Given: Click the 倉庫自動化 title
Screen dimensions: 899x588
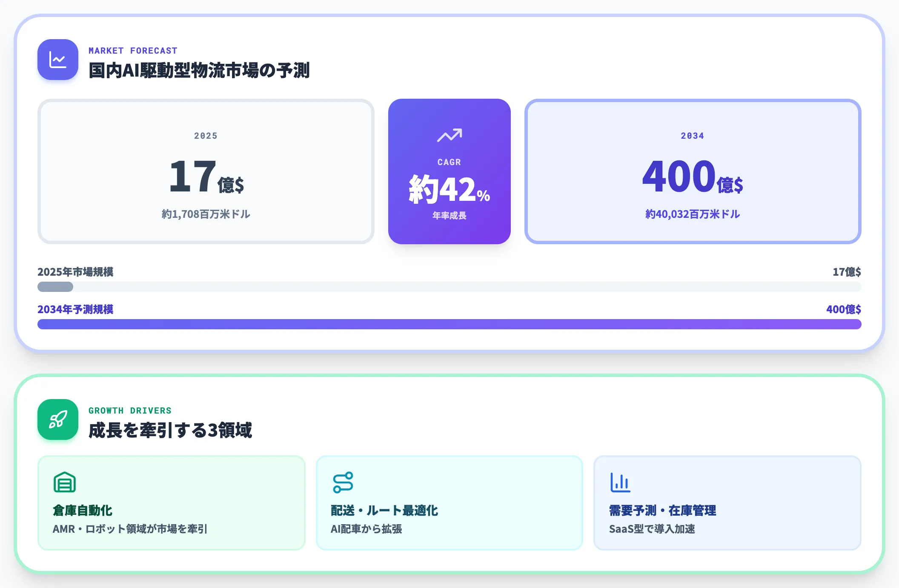Looking at the screenshot, I should [83, 511].
